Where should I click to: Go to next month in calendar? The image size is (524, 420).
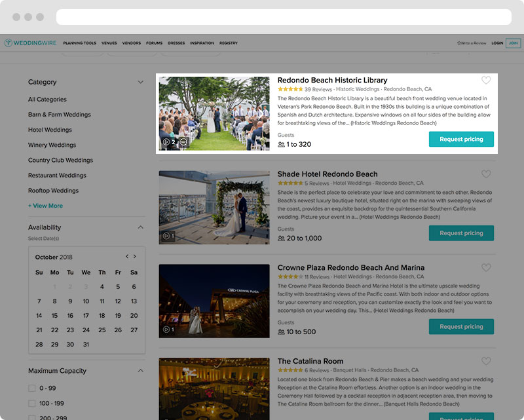click(x=135, y=256)
